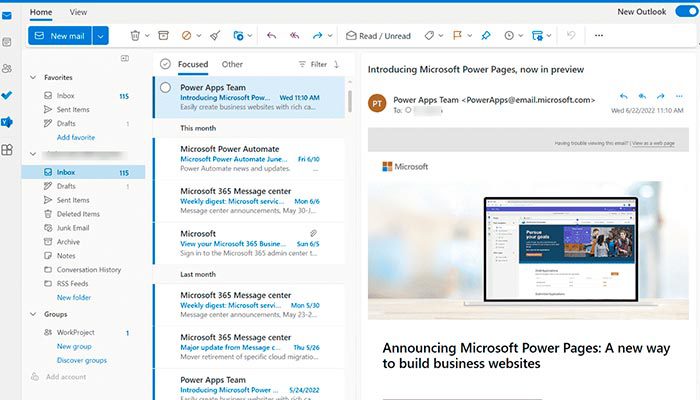This screenshot has width=700, height=400.
Task: Collapse the Groups section
Action: [x=35, y=314]
